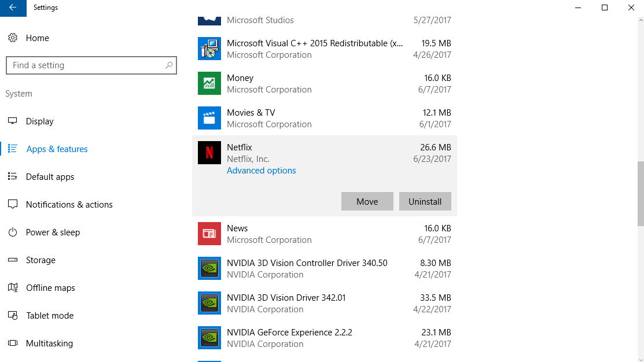644x362 pixels.
Task: Click the vertical scrollbar thumb
Action: tap(641, 193)
